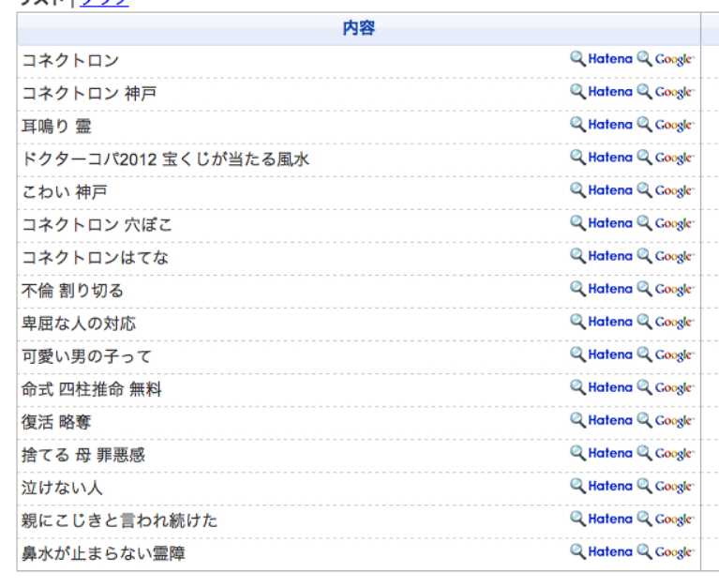Select the keyword 可愛い男の子って
Screen dimensions: 719x588
click(86, 356)
